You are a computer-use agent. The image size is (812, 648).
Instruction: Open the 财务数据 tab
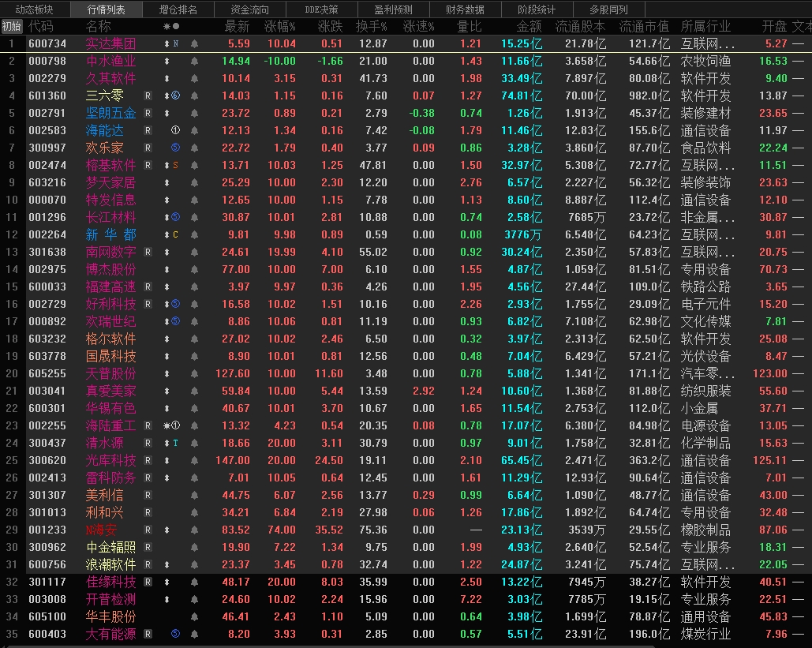[x=465, y=9]
